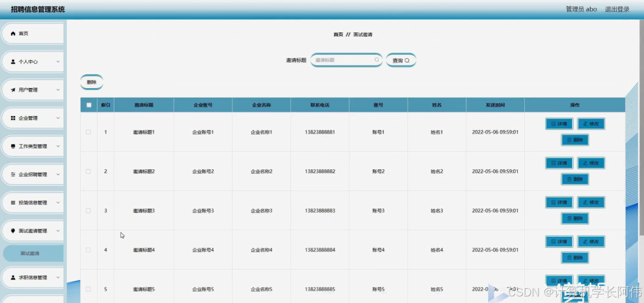This screenshot has height=303, width=644.
Task: Open 详情 for 邀请标题2
Action: coord(559,163)
